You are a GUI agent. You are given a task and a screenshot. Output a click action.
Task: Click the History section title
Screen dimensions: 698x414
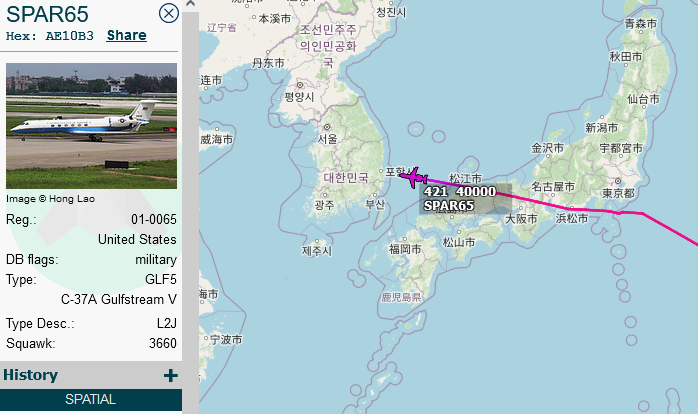[30, 375]
